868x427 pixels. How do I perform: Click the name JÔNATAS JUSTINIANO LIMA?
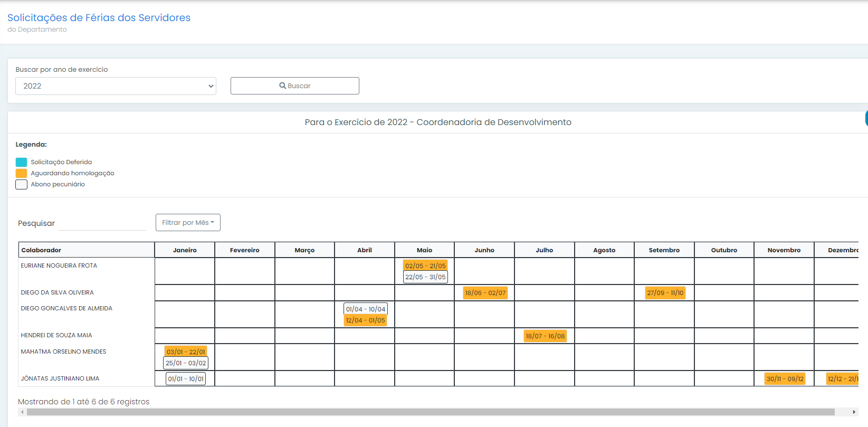(x=60, y=378)
